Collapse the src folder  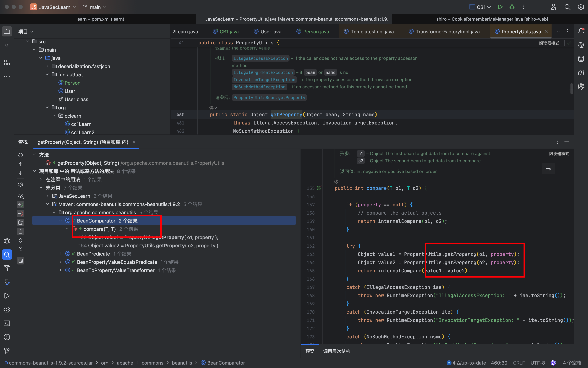pyautogui.click(x=28, y=41)
